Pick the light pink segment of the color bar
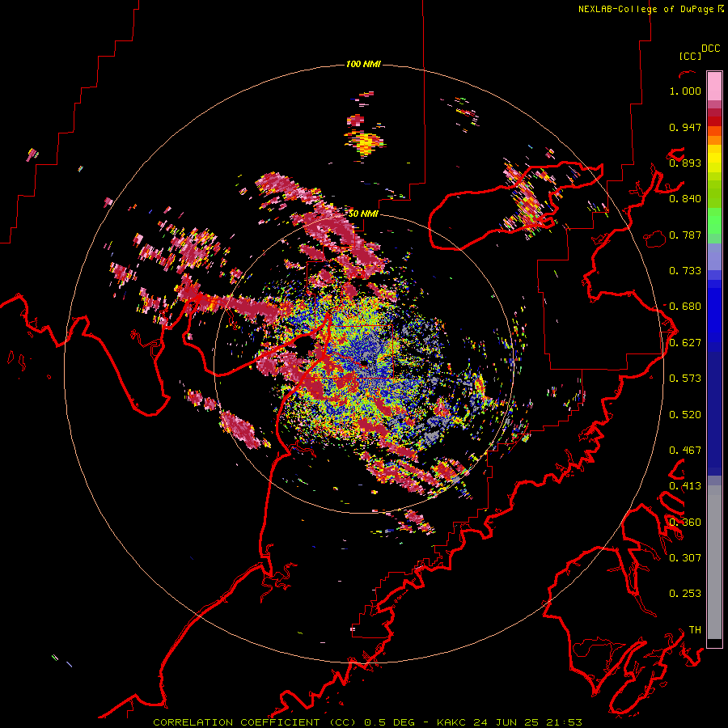 [714, 86]
